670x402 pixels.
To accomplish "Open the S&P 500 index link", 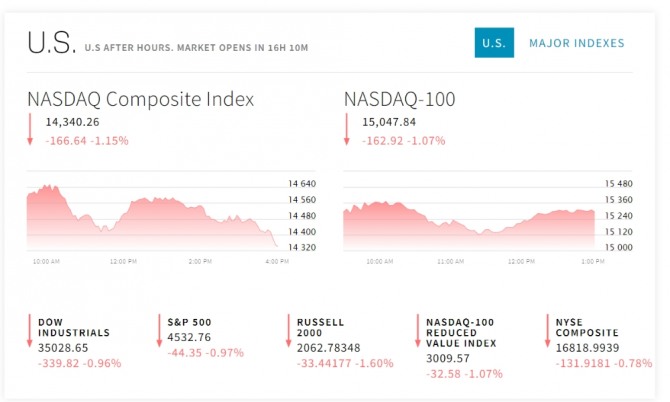I will pyautogui.click(x=190, y=322).
